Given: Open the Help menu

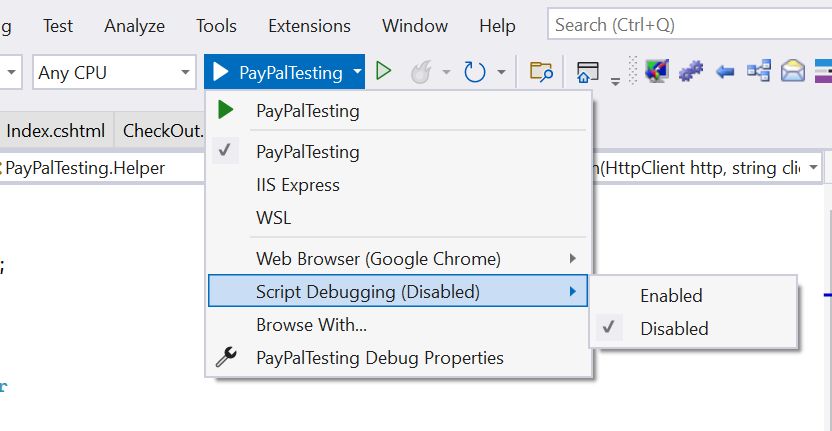Looking at the screenshot, I should point(497,26).
